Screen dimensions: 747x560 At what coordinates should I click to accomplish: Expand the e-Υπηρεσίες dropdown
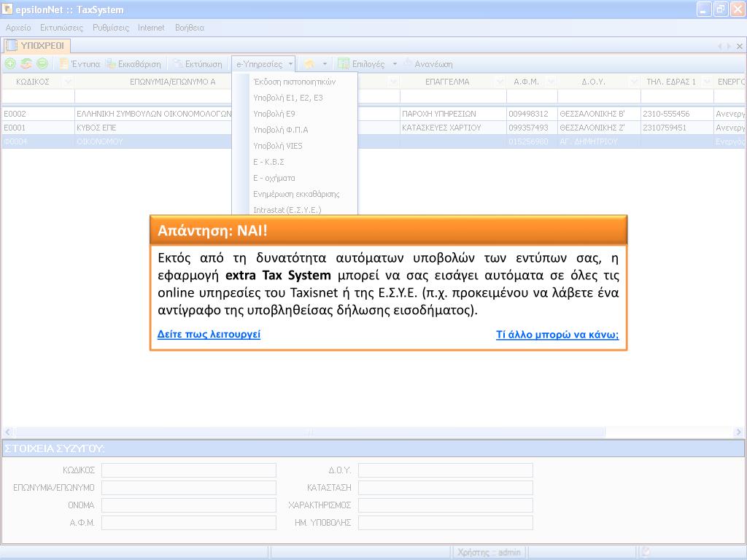coord(263,64)
